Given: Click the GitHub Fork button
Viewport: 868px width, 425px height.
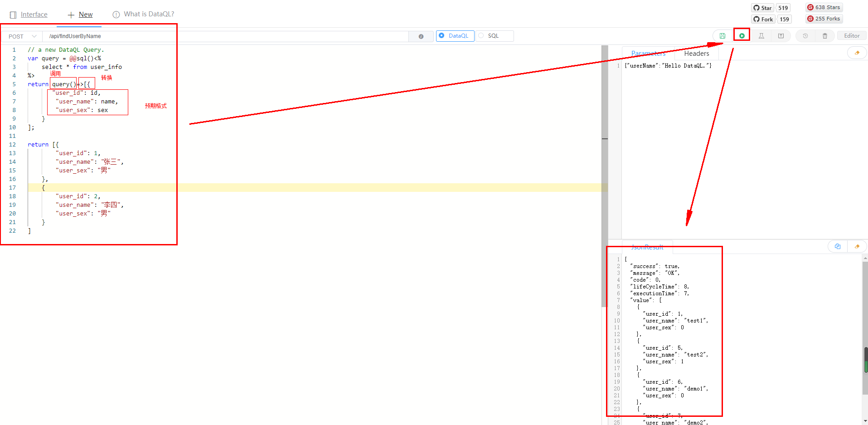Looking at the screenshot, I should [763, 19].
